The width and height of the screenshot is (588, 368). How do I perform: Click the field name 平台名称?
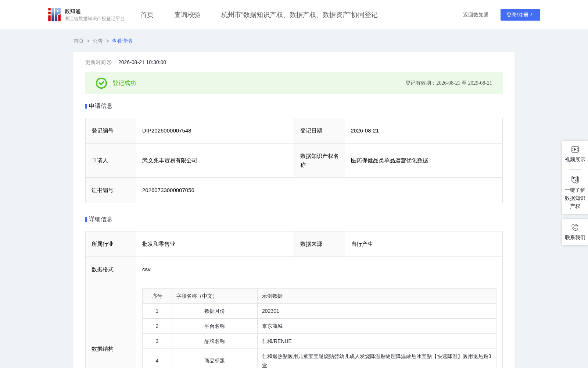point(215,326)
